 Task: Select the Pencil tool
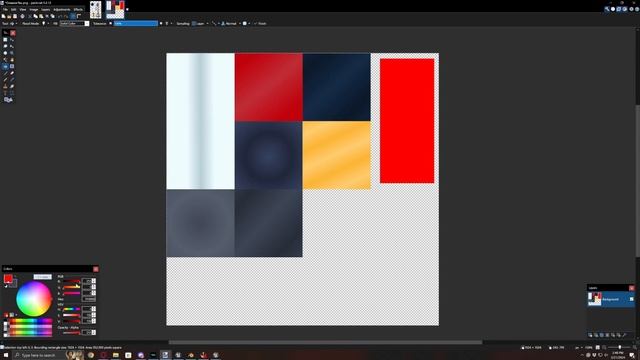pyautogui.click(x=5, y=80)
